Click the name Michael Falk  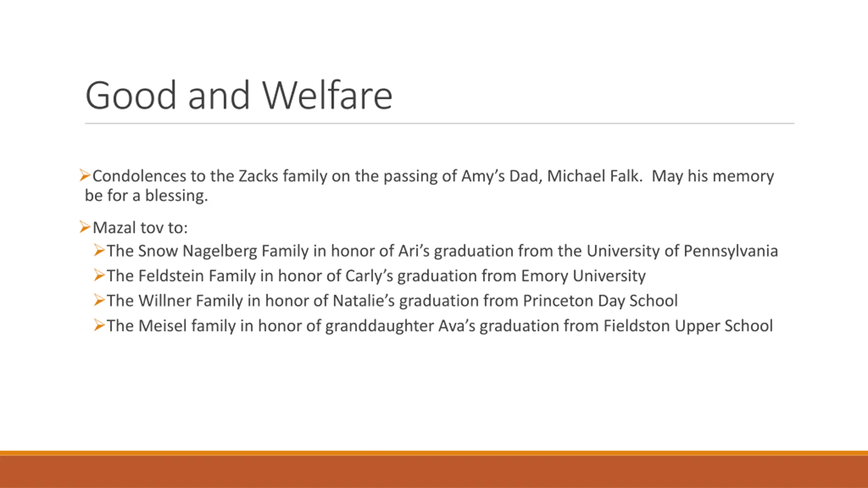(x=595, y=176)
